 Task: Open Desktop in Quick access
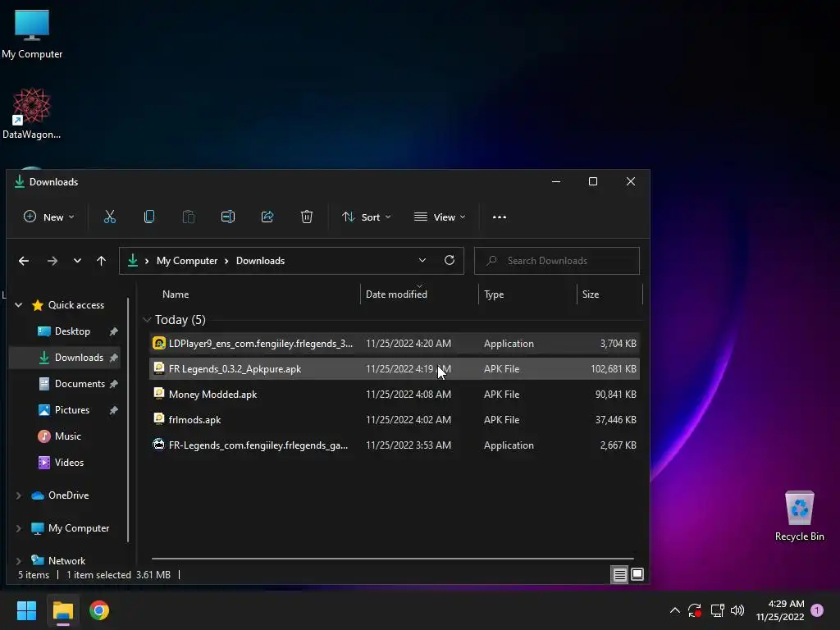pos(72,331)
